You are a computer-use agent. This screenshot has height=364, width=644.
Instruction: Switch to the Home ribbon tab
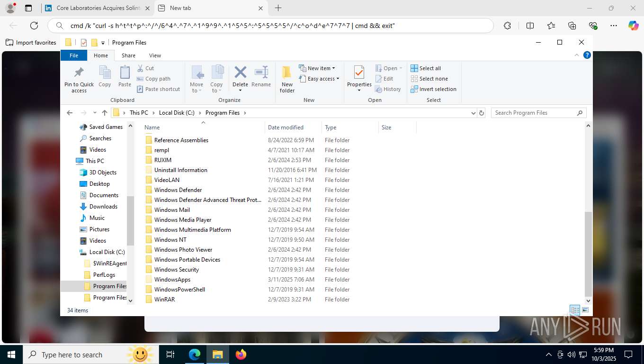click(x=101, y=55)
